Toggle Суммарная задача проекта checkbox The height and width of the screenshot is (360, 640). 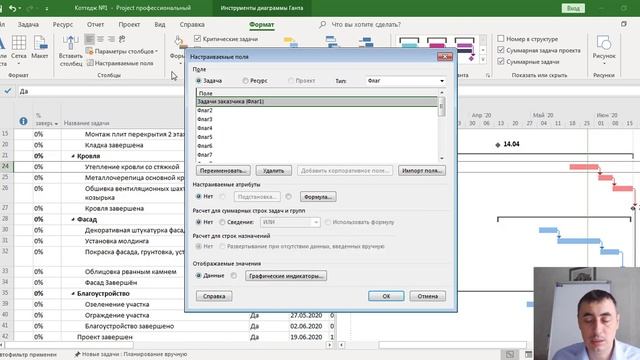tap(501, 50)
